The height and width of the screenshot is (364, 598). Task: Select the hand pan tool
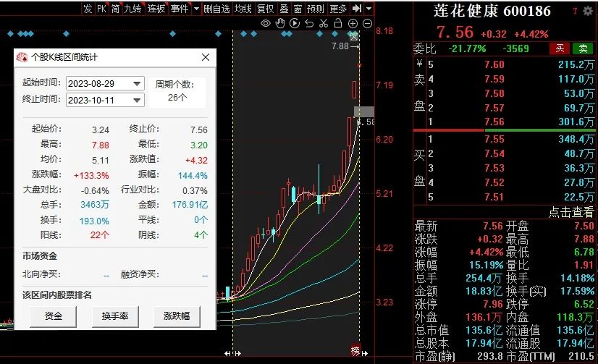pos(280,24)
